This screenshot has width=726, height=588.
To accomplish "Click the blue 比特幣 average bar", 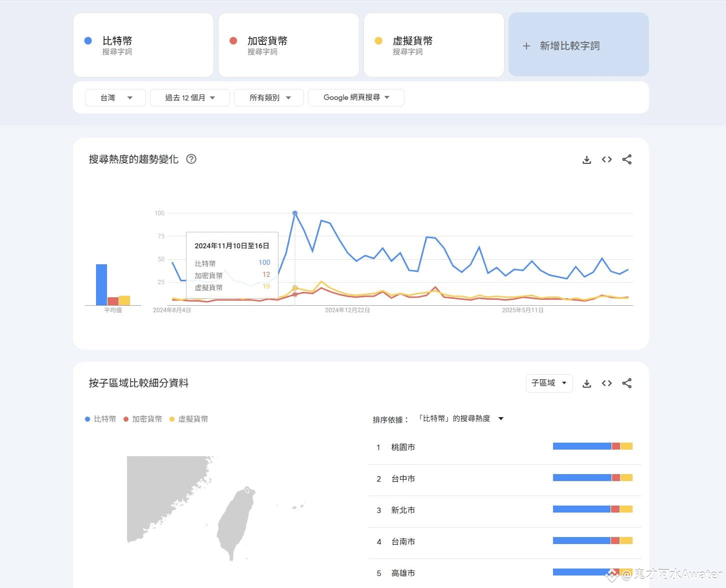I will click(x=101, y=285).
